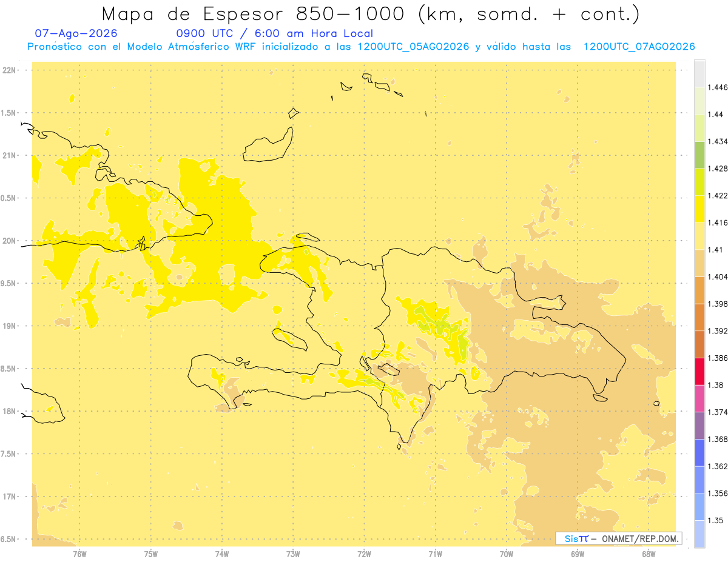
Task: Select the '21N' latitude label
Action: [8, 155]
